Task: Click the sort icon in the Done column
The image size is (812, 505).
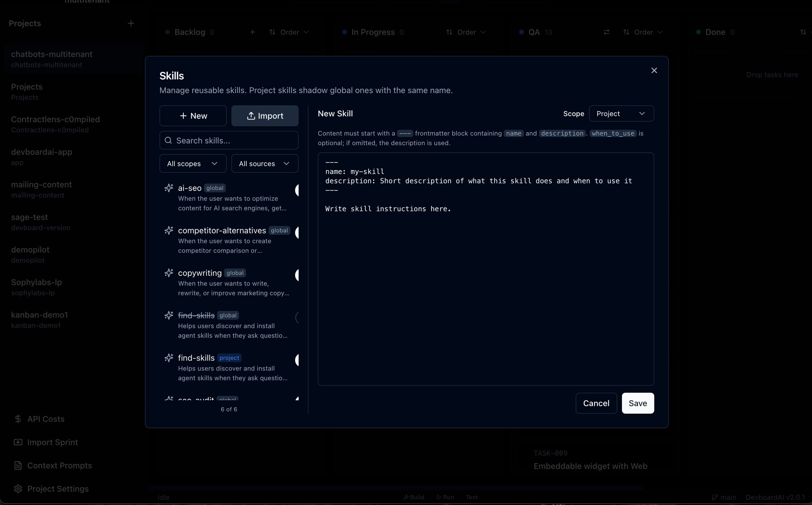Action: 803,32
